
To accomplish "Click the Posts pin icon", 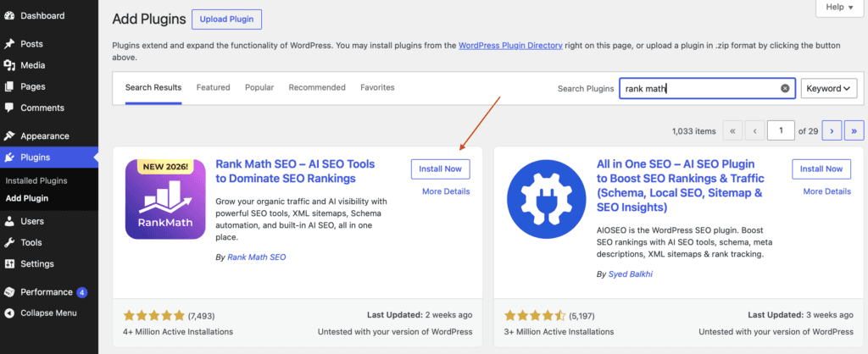I will (x=8, y=44).
